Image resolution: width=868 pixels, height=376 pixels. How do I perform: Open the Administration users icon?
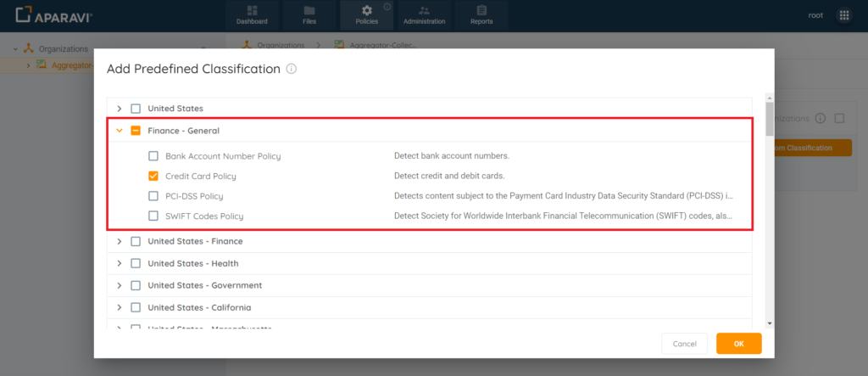pyautogui.click(x=424, y=10)
